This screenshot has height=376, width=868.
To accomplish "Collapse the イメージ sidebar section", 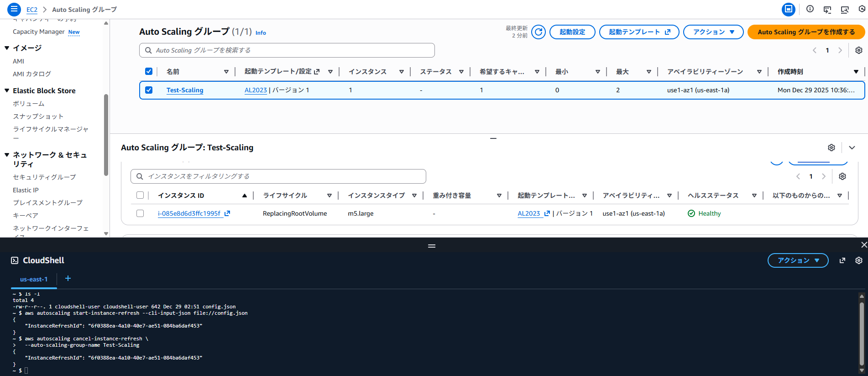I will 7,48.
